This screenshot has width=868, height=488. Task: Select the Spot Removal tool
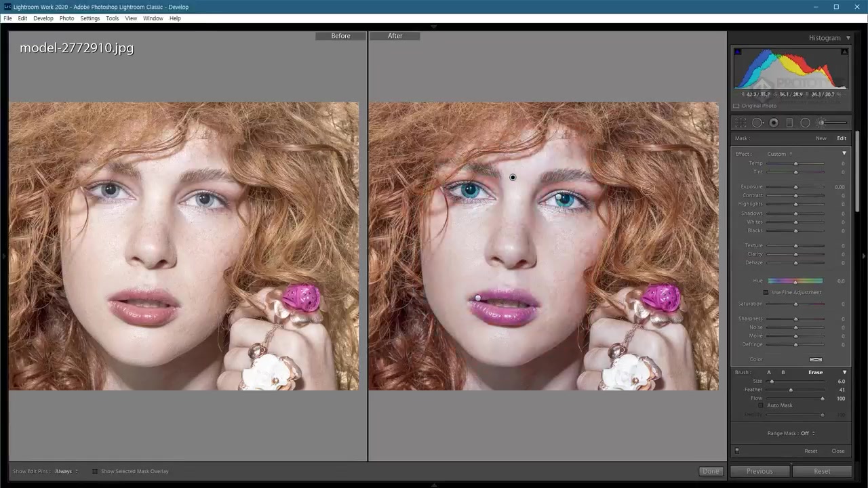pyautogui.click(x=757, y=123)
